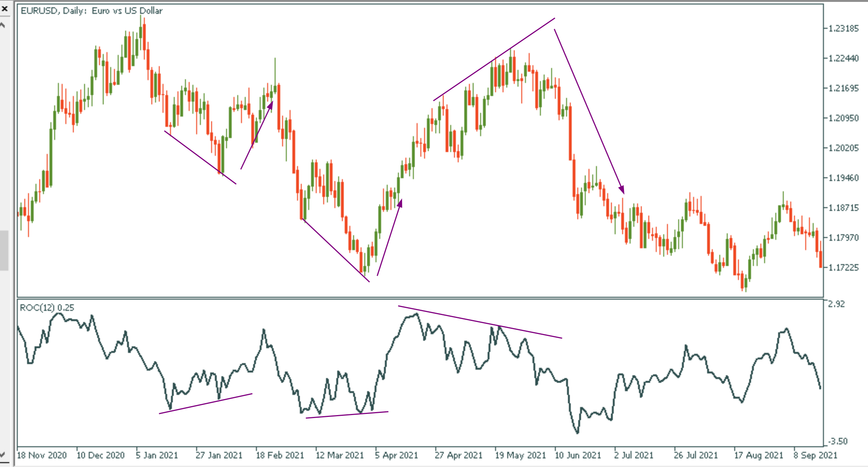Click the '10 Dec 2020' date label
The image size is (868, 467).
pyautogui.click(x=101, y=455)
